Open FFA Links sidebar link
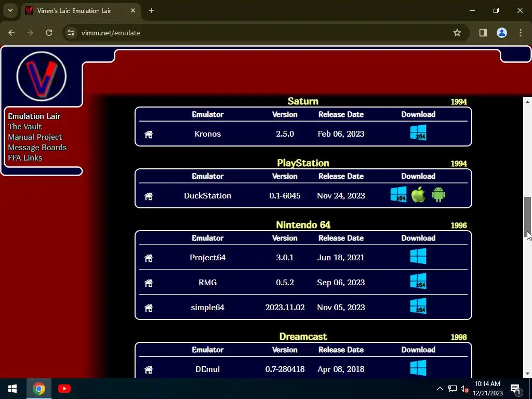532x399 pixels. click(x=25, y=158)
